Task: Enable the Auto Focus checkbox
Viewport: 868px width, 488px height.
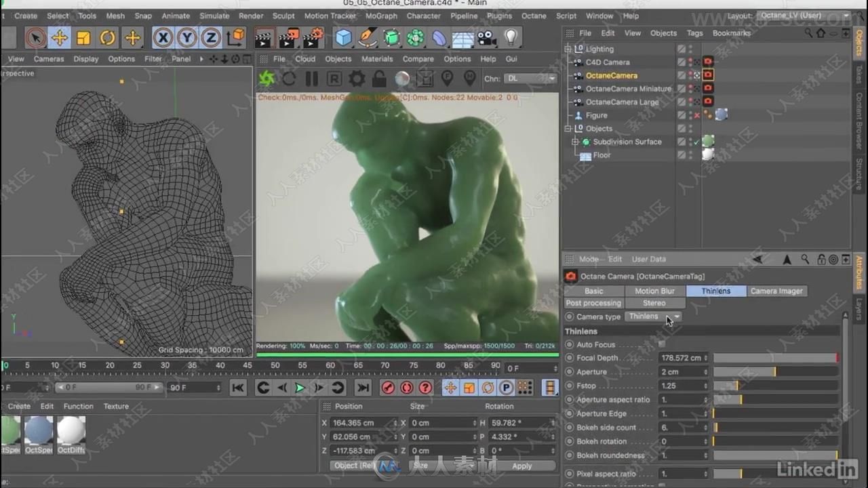Action: (x=662, y=344)
